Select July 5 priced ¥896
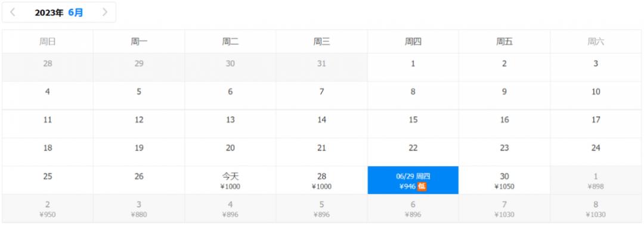The width and height of the screenshot is (644, 225). 321,208
